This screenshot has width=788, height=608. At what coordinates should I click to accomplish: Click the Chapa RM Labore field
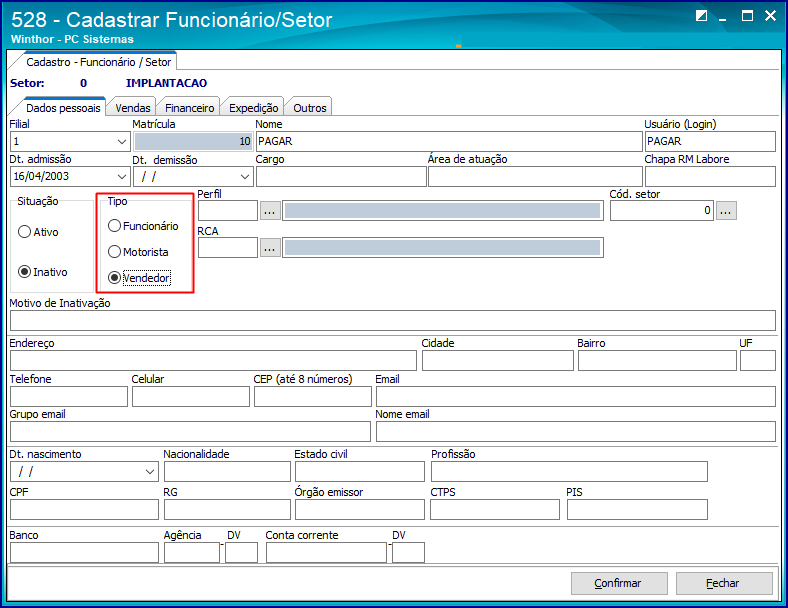[710, 177]
